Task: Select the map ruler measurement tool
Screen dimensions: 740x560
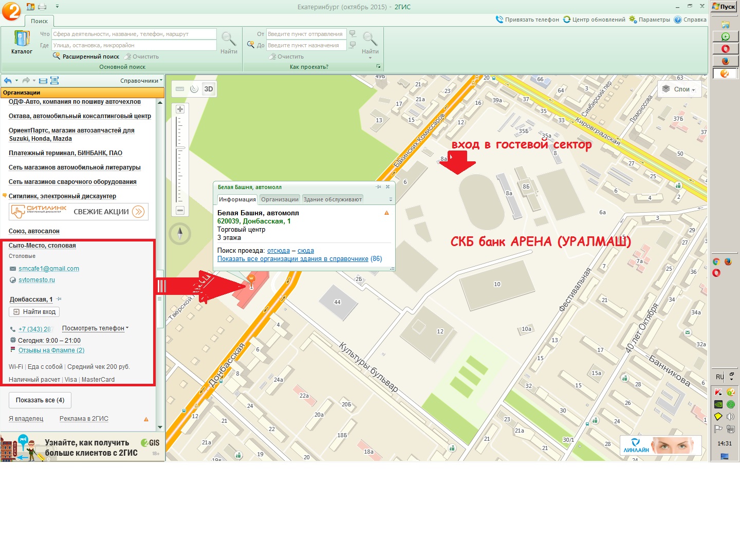Action: tap(180, 89)
